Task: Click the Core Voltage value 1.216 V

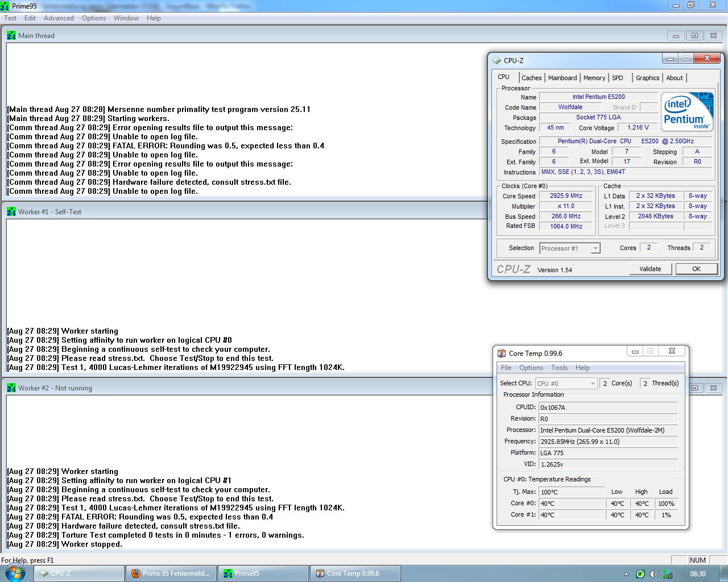Action: 638,128
